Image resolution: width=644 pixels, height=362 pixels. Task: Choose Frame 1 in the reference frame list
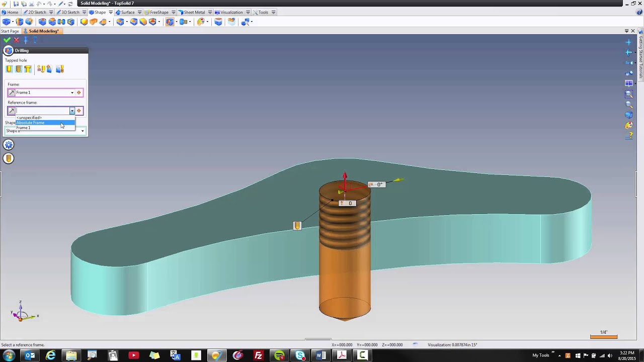45,128
